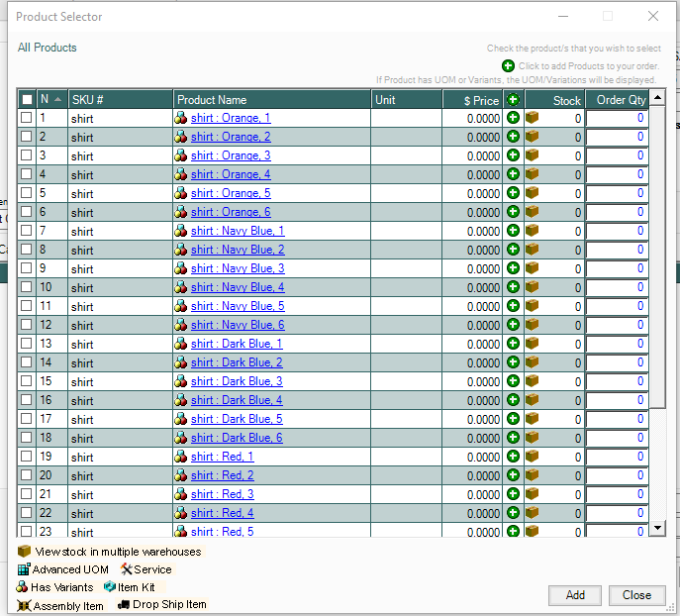The height and width of the screenshot is (616, 680).
Task: Check the select-all checkbox in header
Action: click(27, 100)
